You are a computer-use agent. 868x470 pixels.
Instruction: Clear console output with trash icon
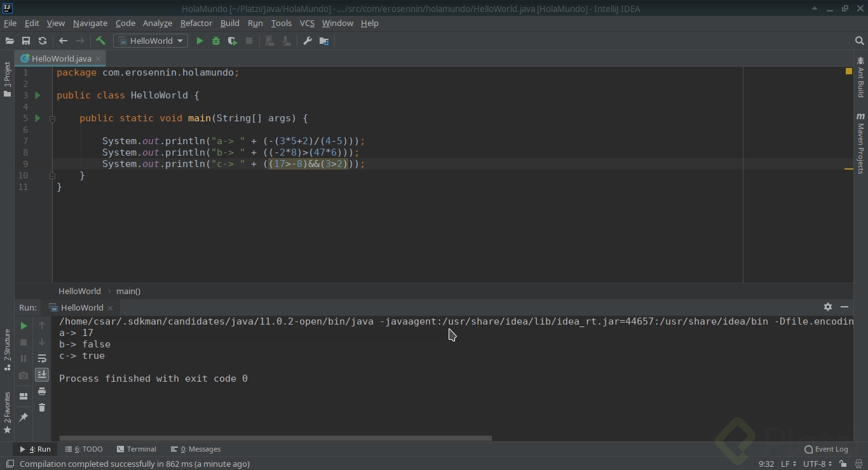click(x=42, y=408)
